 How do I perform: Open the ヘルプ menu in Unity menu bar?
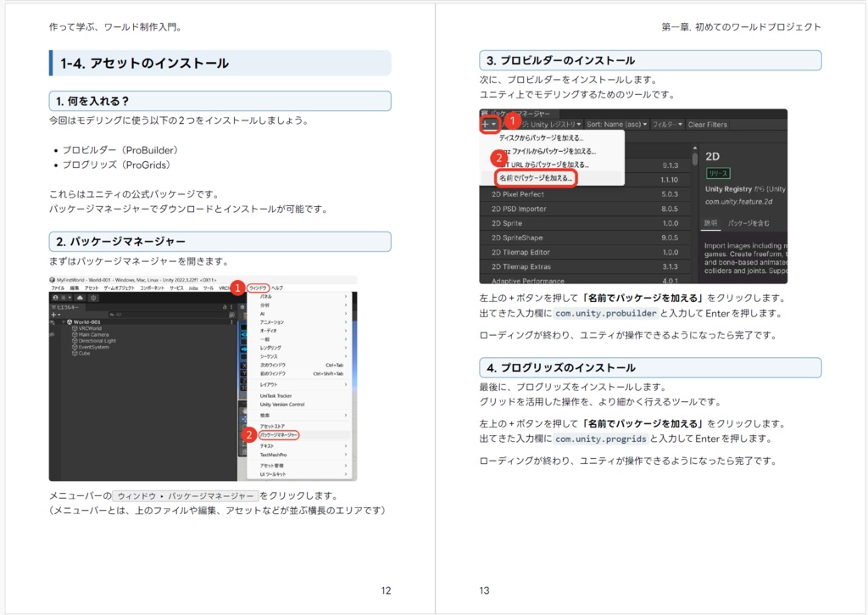pos(278,288)
